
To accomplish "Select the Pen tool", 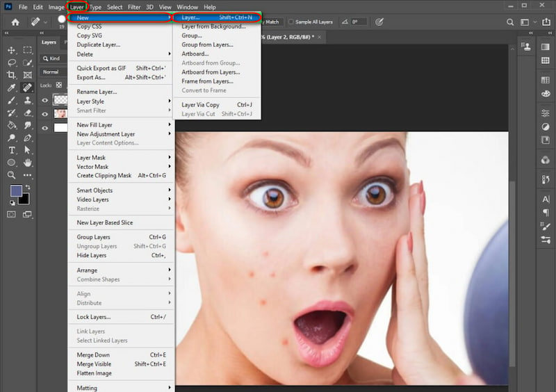I will (27, 138).
